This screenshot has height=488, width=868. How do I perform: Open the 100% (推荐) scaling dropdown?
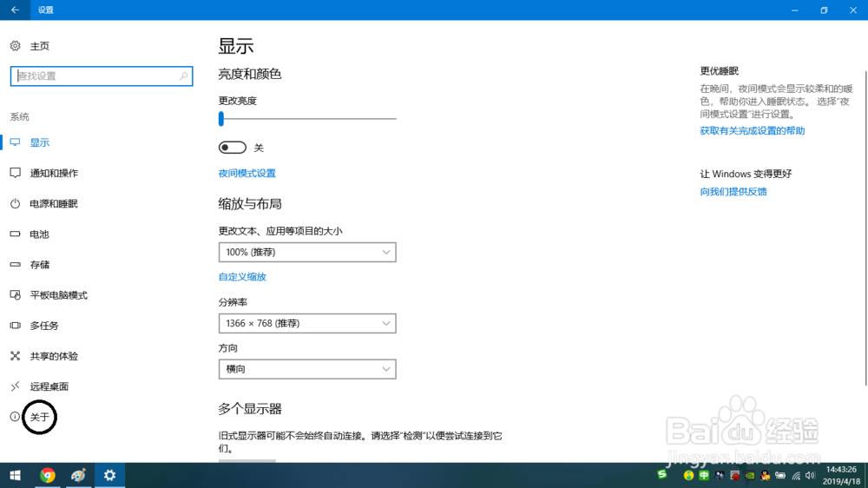point(307,252)
